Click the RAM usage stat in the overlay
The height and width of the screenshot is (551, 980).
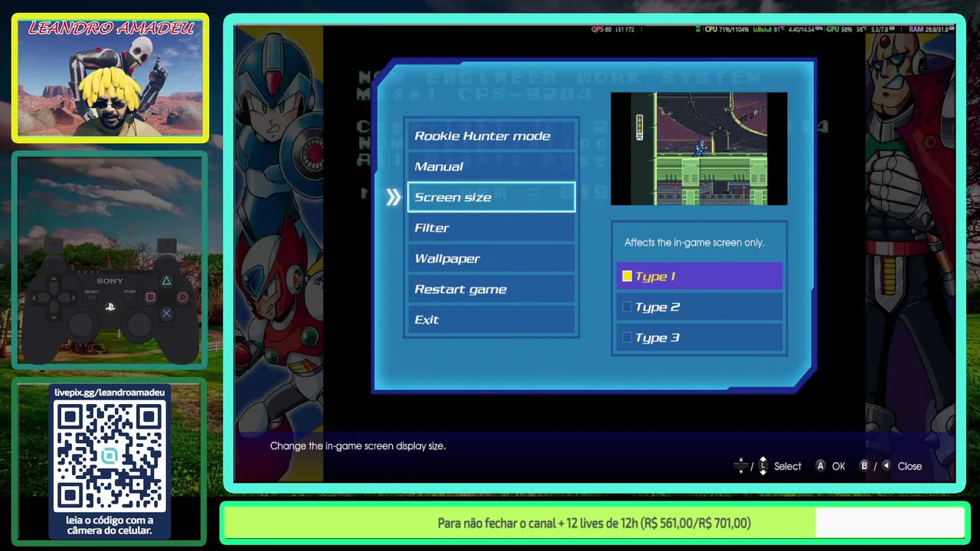(x=932, y=29)
